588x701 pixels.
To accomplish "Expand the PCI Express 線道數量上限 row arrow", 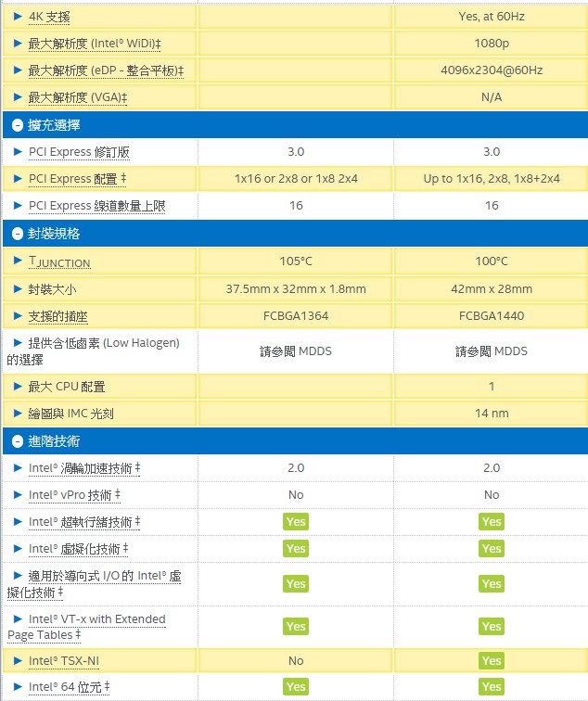I will click(18, 205).
